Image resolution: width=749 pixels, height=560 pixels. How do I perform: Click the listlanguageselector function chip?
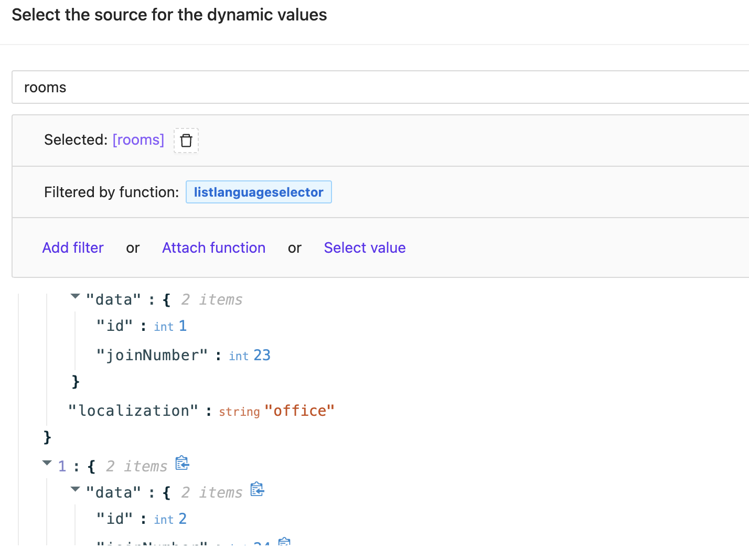coord(258,192)
